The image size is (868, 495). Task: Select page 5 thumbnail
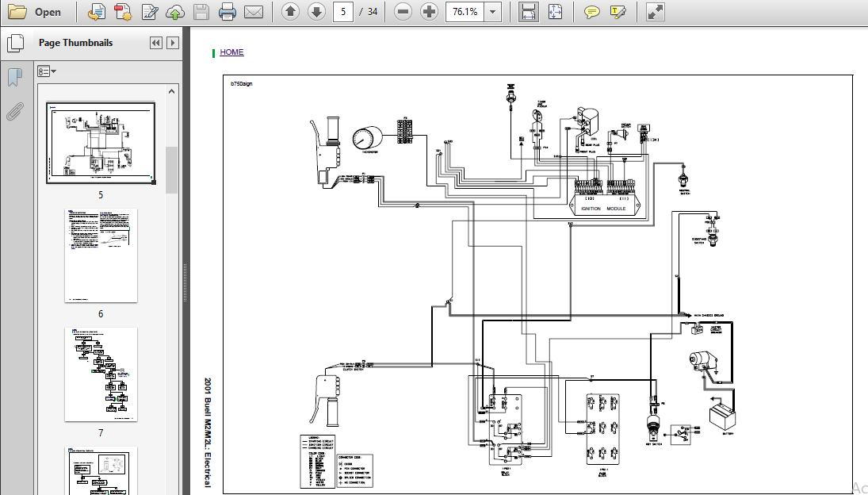[x=101, y=143]
